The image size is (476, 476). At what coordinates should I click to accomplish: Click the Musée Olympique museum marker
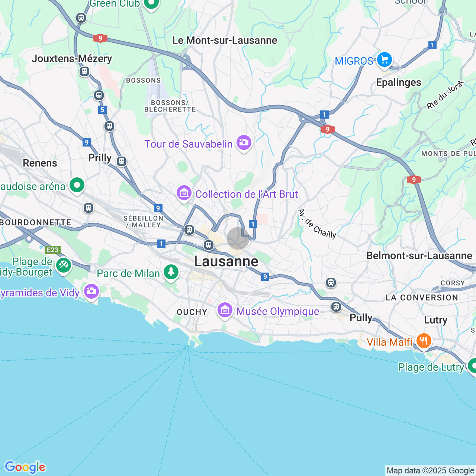tap(225, 310)
